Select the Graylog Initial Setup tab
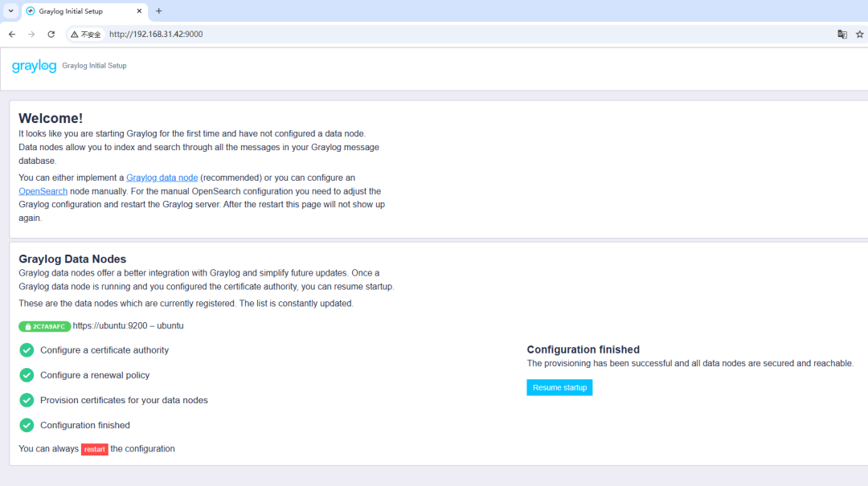868x486 pixels. click(84, 11)
